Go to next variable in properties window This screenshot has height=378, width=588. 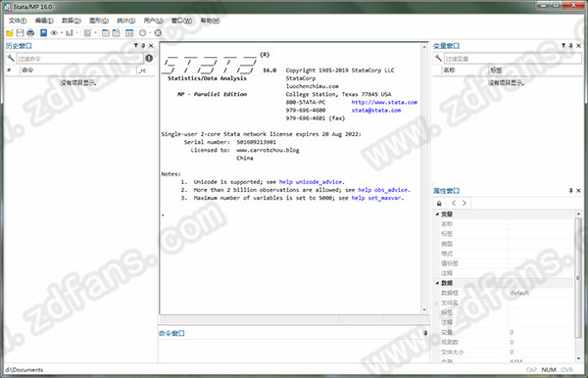[x=465, y=203]
